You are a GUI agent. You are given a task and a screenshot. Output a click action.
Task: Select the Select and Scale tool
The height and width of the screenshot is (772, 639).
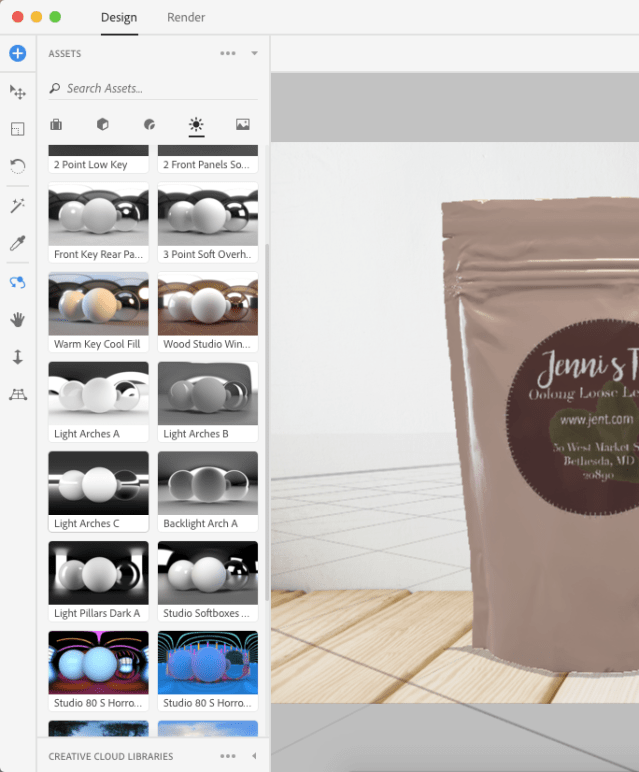[x=17, y=129]
